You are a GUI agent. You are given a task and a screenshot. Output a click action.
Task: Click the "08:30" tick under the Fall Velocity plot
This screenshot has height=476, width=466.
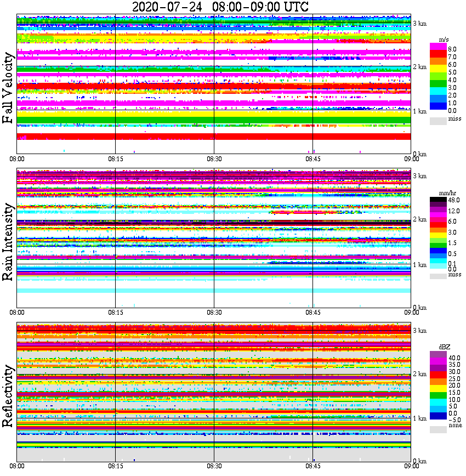[214, 159]
